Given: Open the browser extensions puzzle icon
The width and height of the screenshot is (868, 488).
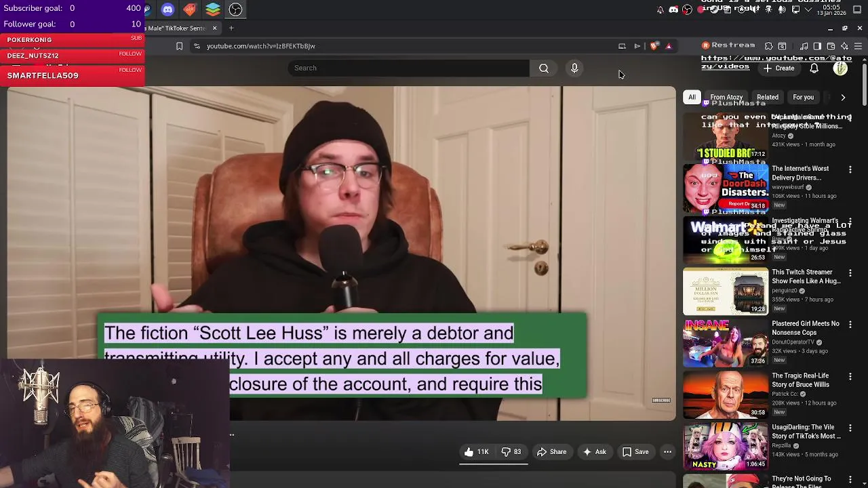Looking at the screenshot, I should (768, 46).
